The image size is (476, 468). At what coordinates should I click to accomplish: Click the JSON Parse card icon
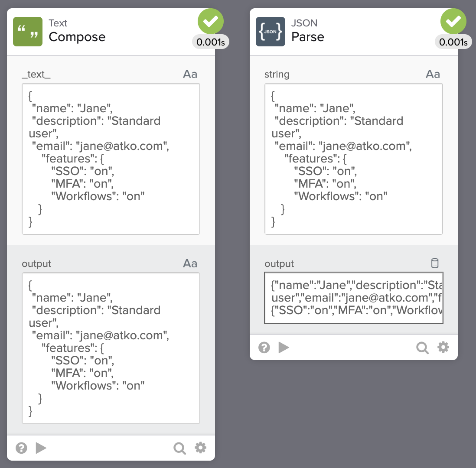271,32
